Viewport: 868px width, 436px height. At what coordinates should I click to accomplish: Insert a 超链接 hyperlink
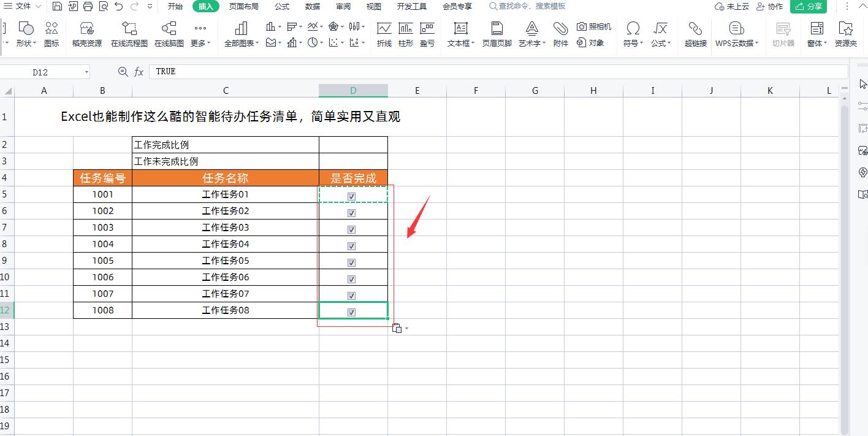[695, 34]
